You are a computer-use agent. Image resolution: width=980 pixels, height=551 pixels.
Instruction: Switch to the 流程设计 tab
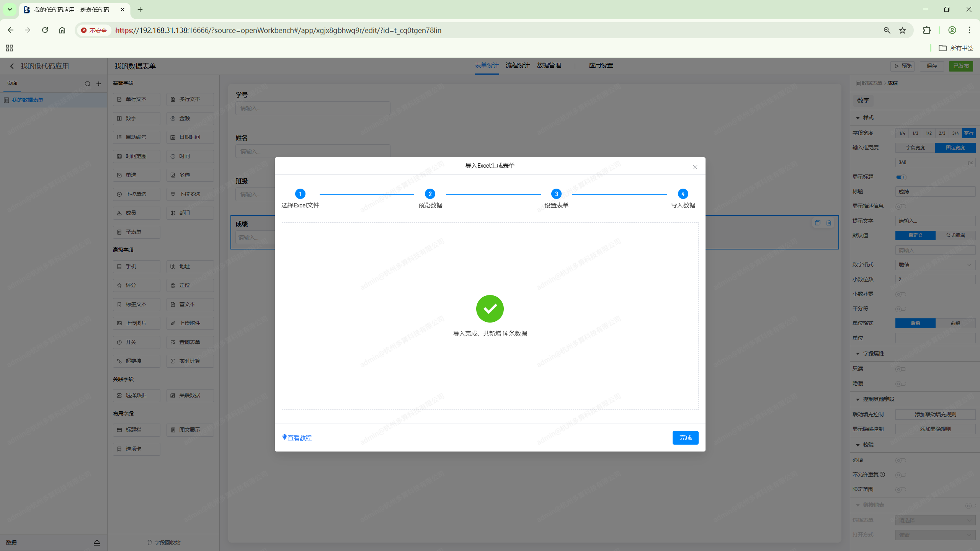pyautogui.click(x=517, y=65)
